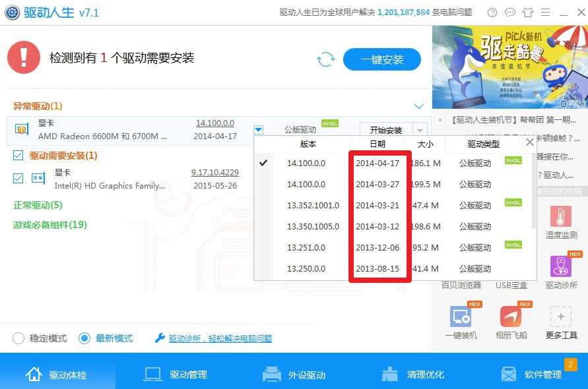Click the 一键安装 button
The width and height of the screenshot is (588, 389).
381,59
